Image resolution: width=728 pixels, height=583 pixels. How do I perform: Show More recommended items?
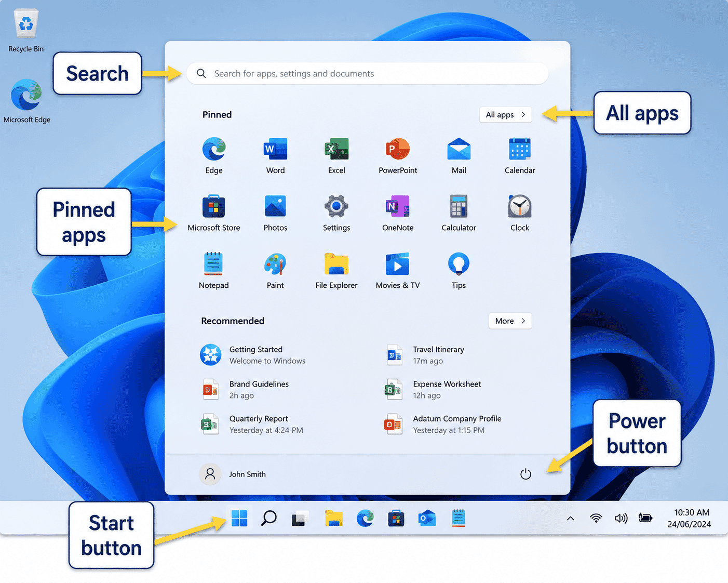pos(510,321)
